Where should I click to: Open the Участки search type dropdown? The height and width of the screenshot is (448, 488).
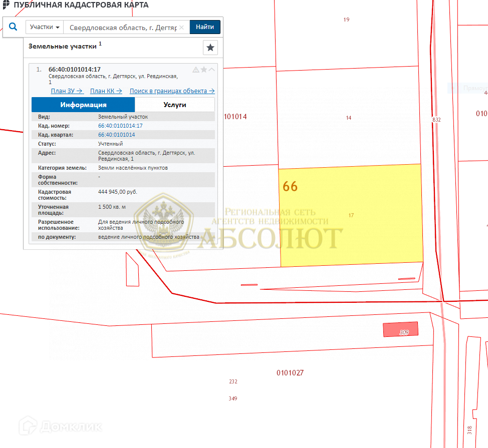[45, 27]
